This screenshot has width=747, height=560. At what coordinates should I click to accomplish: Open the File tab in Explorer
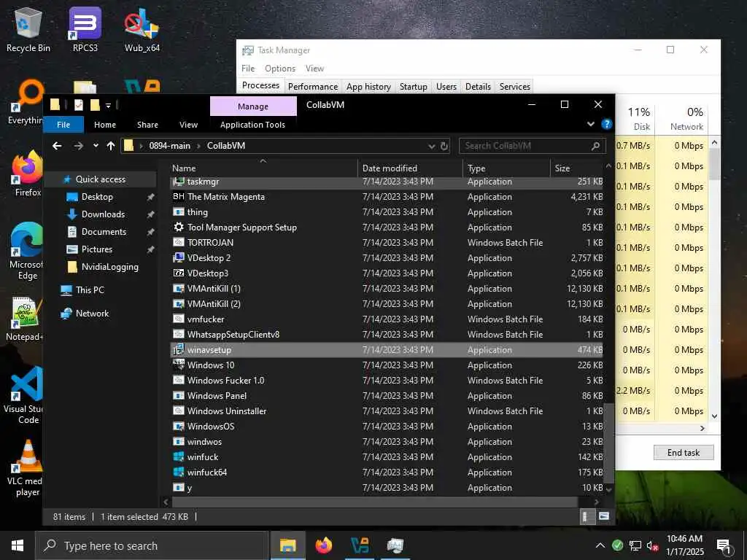tap(63, 125)
